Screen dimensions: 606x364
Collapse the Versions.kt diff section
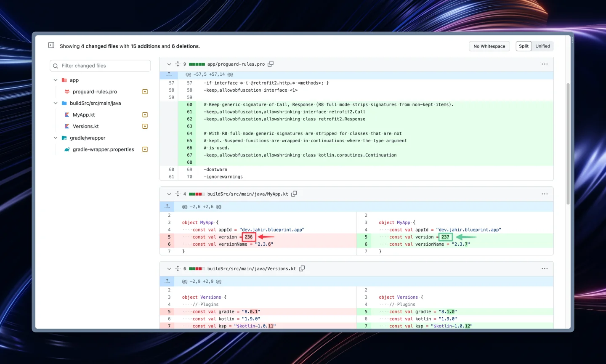tap(169, 268)
